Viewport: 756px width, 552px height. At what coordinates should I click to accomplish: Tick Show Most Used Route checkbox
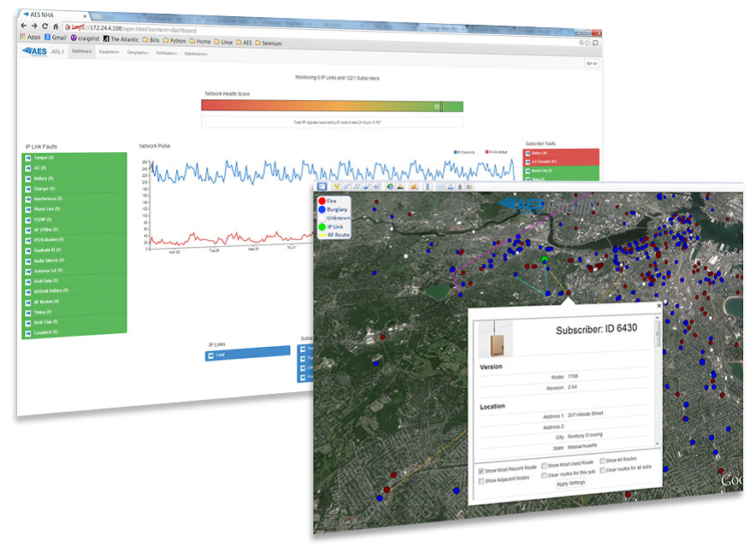[x=543, y=465]
